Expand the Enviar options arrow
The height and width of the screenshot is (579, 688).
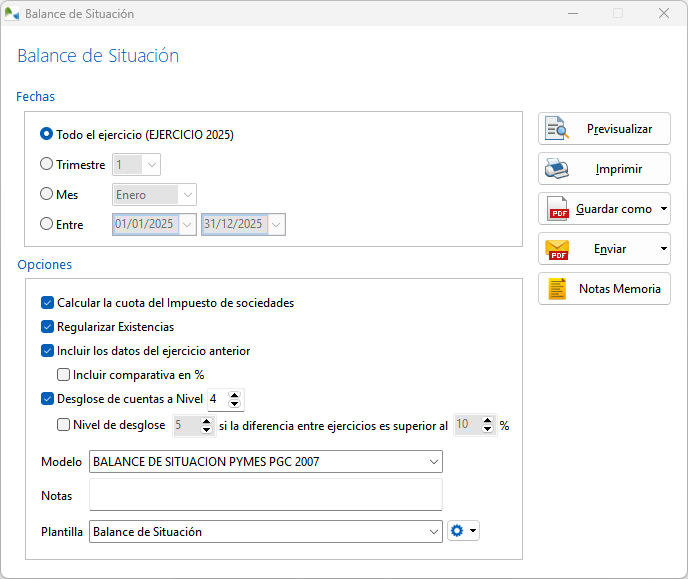pos(664,249)
